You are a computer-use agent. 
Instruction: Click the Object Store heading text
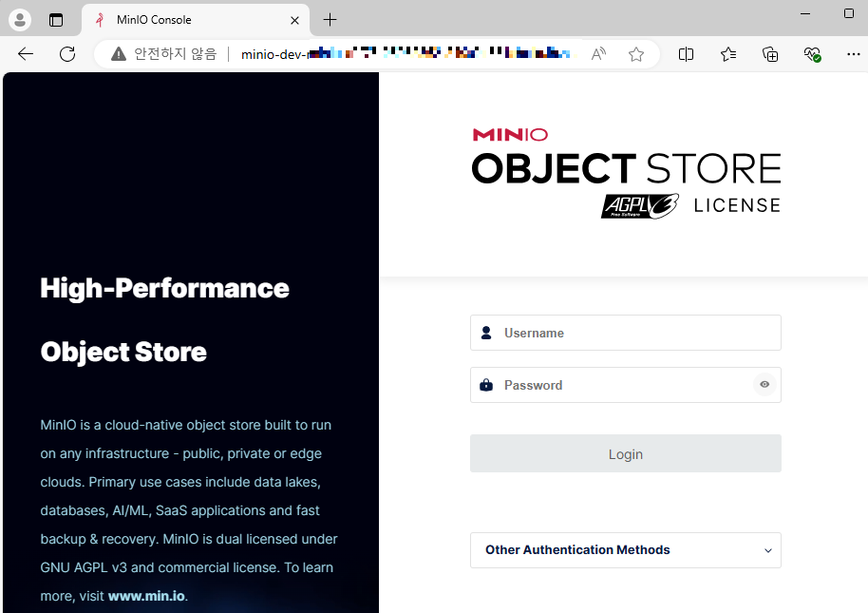[x=123, y=353]
